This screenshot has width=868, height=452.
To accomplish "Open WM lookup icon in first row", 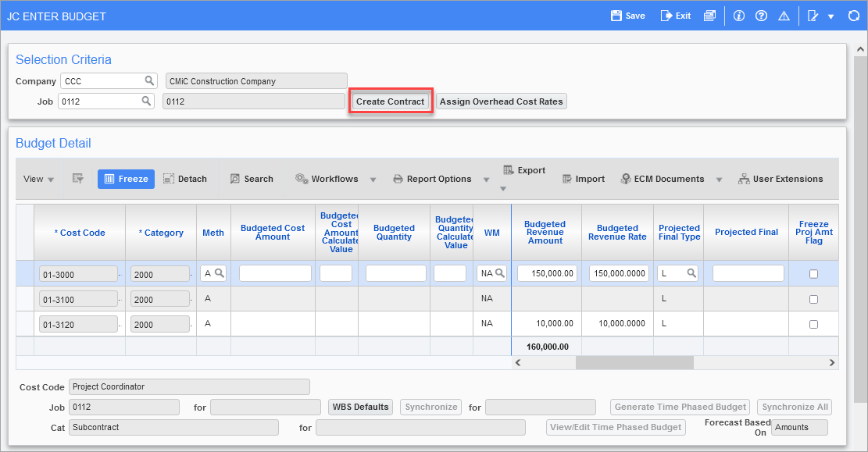I will [x=500, y=272].
